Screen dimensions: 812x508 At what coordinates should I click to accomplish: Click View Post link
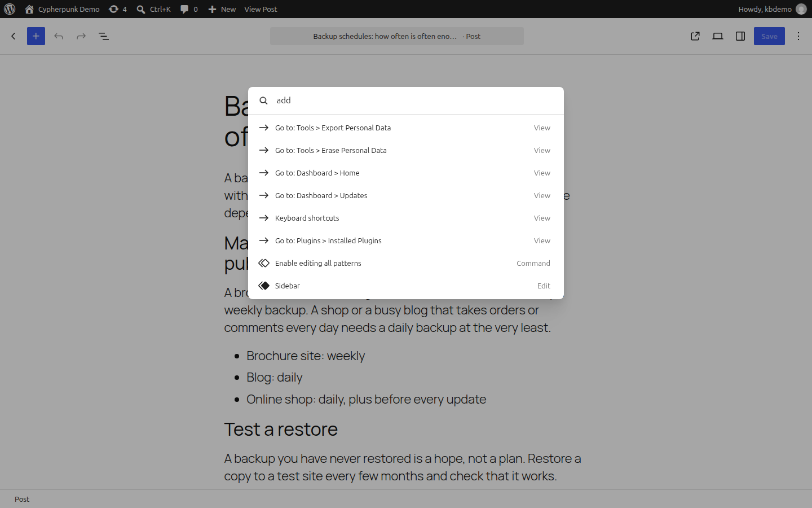261,9
